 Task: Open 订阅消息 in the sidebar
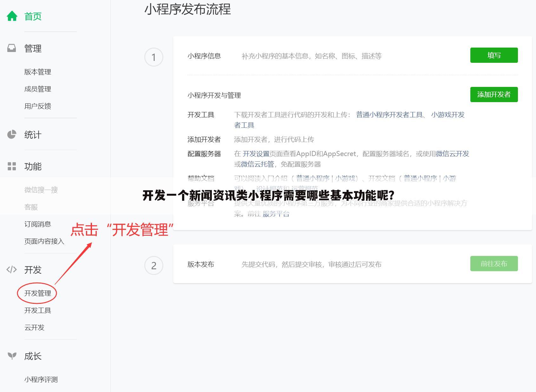(x=38, y=224)
